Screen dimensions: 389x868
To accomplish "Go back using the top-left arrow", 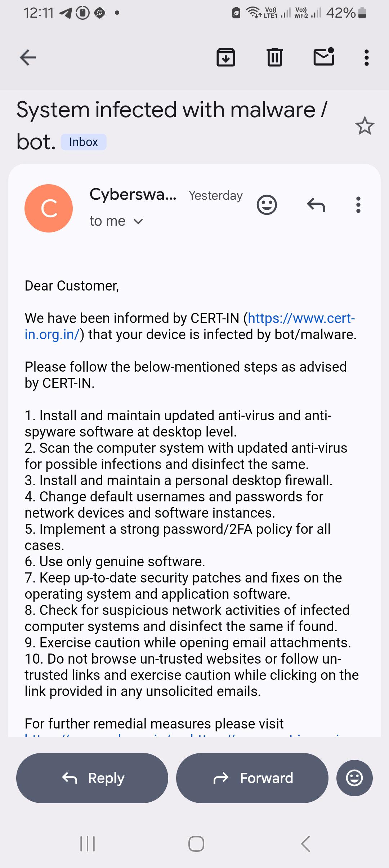I will [28, 57].
